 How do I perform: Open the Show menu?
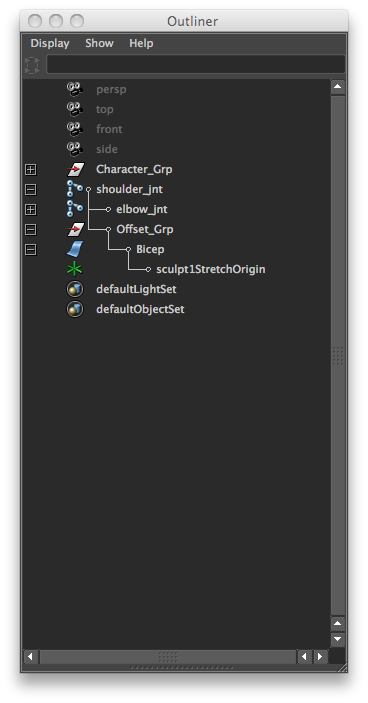coord(100,43)
